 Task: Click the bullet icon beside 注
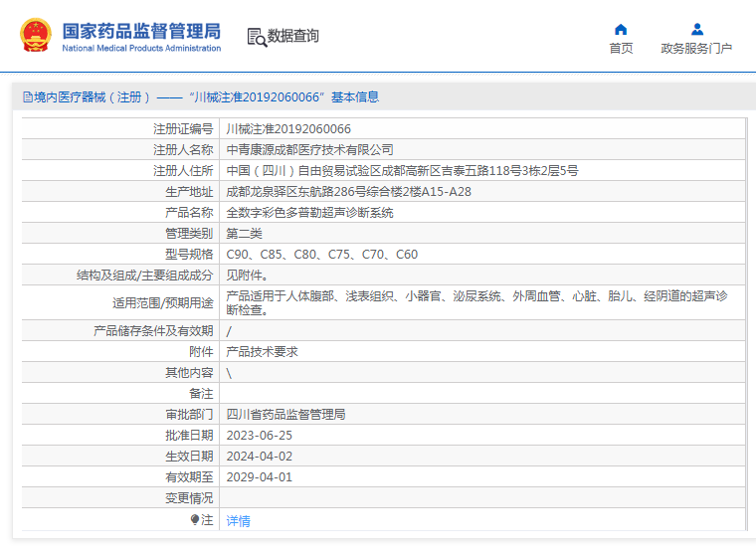tap(195, 520)
